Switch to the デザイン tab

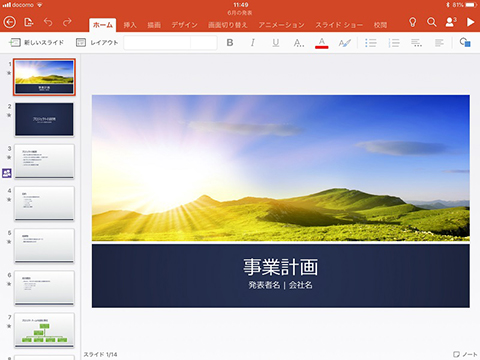(x=184, y=25)
